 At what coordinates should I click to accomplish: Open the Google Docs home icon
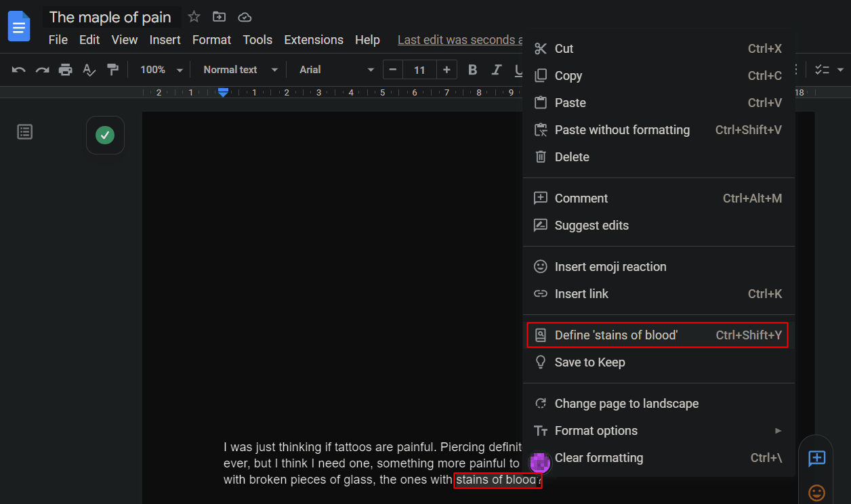[x=19, y=26]
